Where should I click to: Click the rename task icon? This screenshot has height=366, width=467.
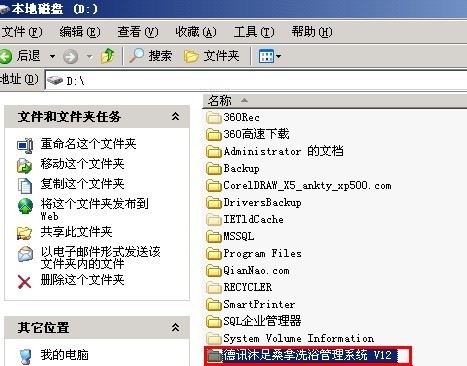pos(25,146)
